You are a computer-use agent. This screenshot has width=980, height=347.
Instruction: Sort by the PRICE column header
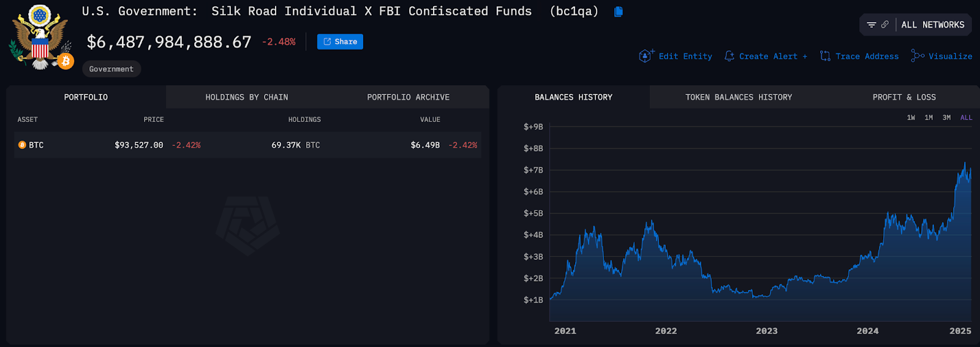pyautogui.click(x=154, y=120)
